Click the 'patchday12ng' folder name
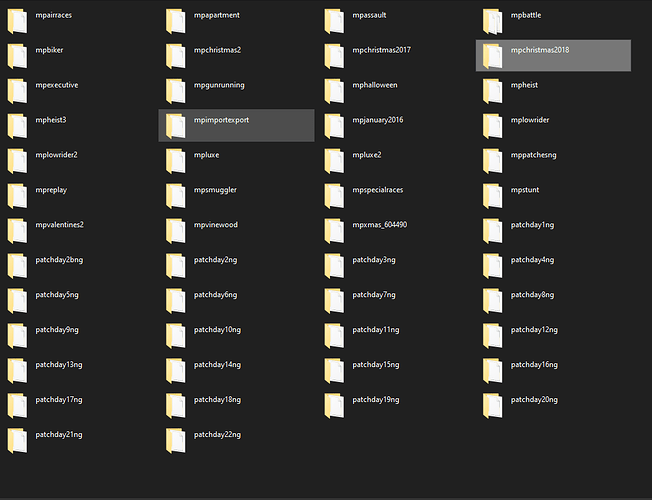 pyautogui.click(x=534, y=330)
